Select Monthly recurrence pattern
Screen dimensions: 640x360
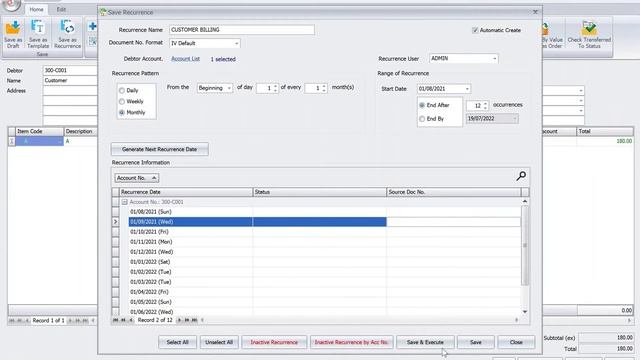(122, 112)
